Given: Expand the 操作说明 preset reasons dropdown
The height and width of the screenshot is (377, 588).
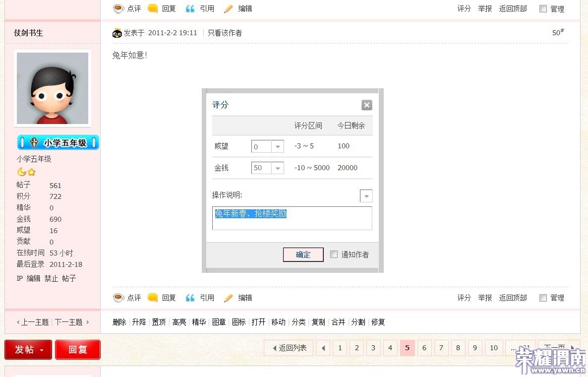Looking at the screenshot, I should tap(366, 196).
